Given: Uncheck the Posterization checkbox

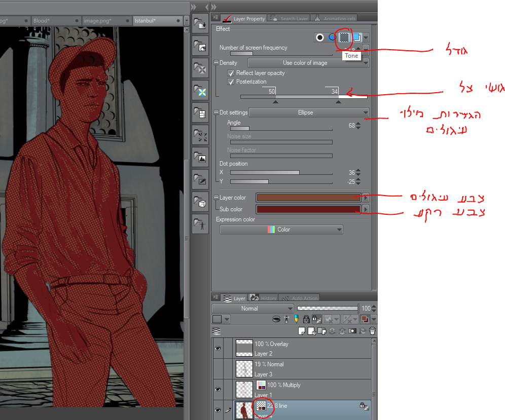Looking at the screenshot, I should pyautogui.click(x=231, y=82).
